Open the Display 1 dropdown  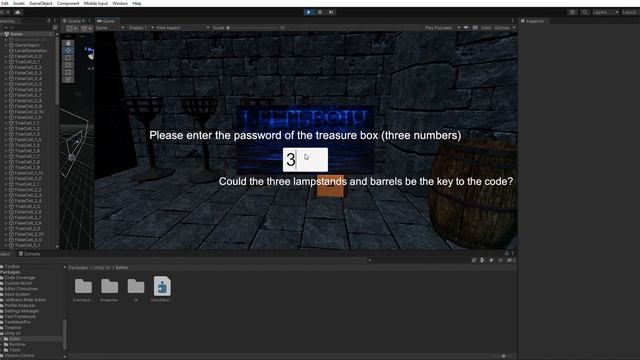(x=140, y=28)
